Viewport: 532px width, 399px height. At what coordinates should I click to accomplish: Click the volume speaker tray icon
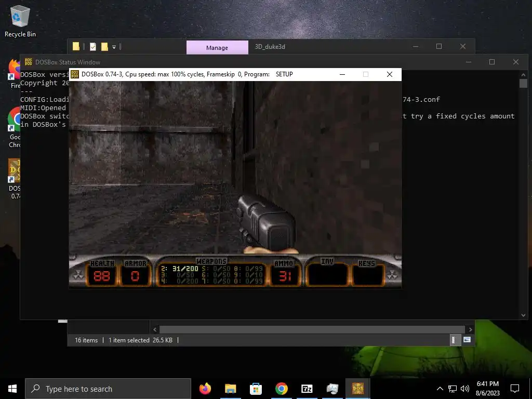pos(465,389)
